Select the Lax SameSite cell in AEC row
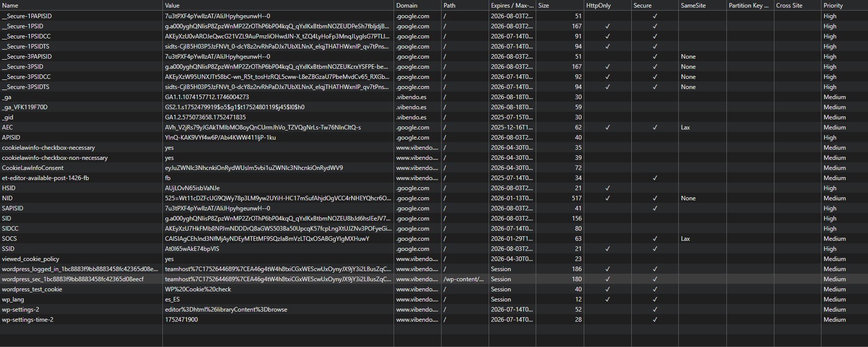This screenshot has height=347, width=868. (685, 127)
